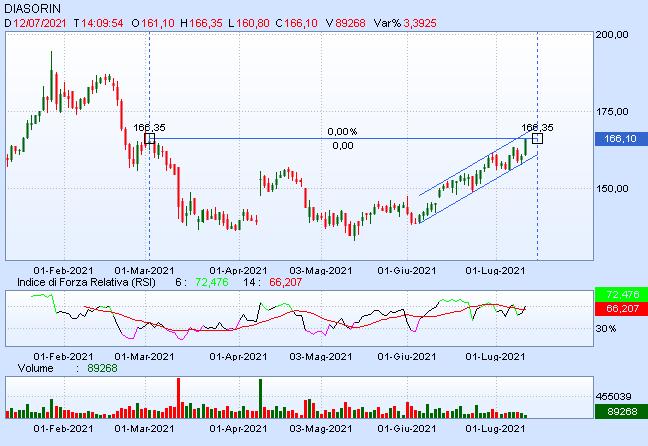Click 01-Apr-2021 under the volume panel
This screenshot has width=648, height=446.
point(238,428)
